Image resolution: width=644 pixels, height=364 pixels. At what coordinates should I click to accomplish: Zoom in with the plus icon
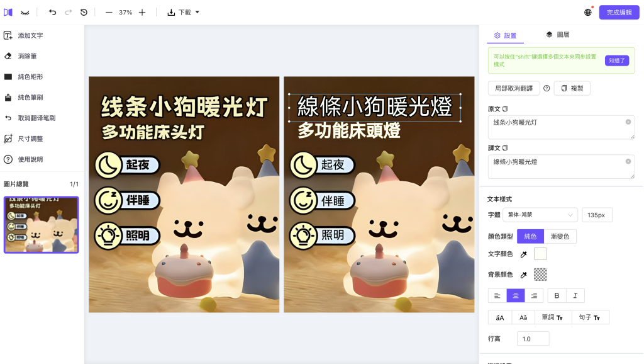coord(142,13)
